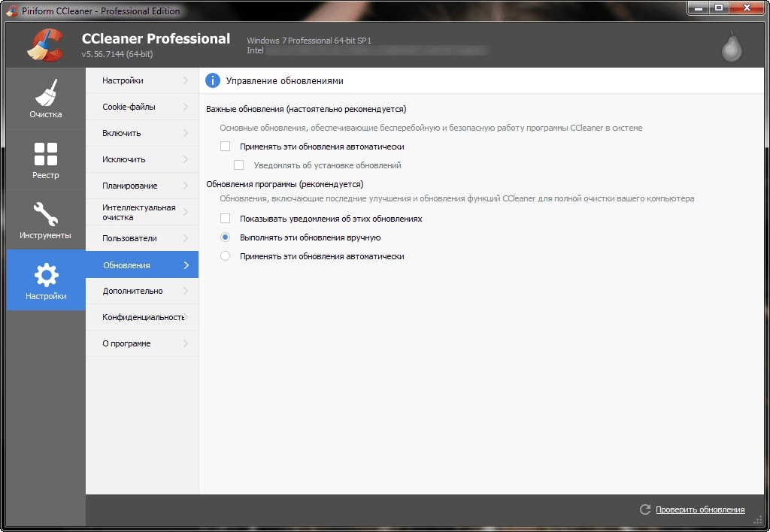Click the Piriform pear icon
This screenshot has width=770, height=532.
click(732, 47)
